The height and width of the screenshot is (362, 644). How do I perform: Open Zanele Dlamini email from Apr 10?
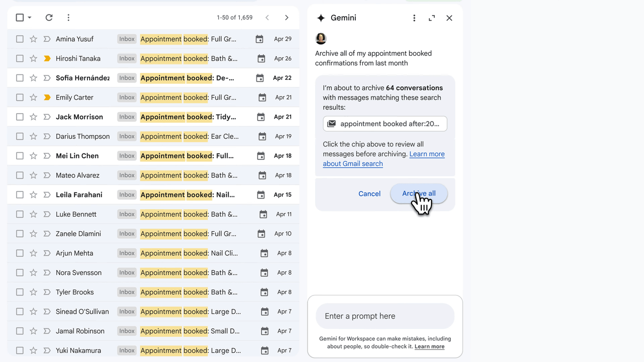pyautogui.click(x=153, y=234)
